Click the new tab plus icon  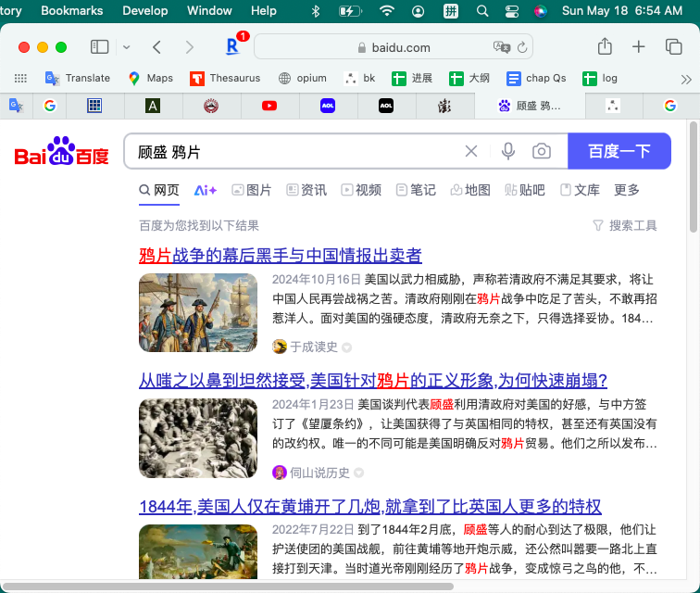(x=639, y=46)
